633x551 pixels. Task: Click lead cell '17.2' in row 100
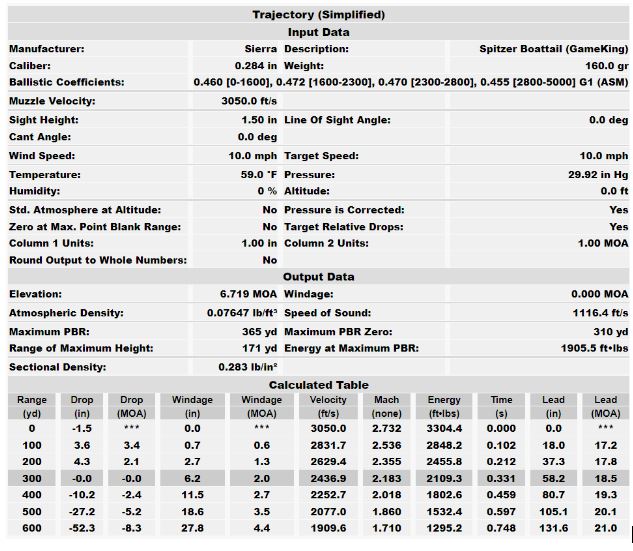pos(606,446)
